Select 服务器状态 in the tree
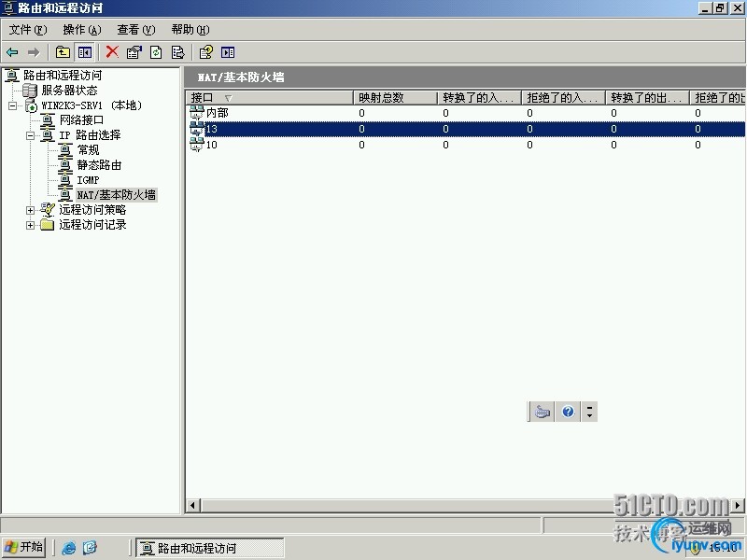 coord(69,91)
